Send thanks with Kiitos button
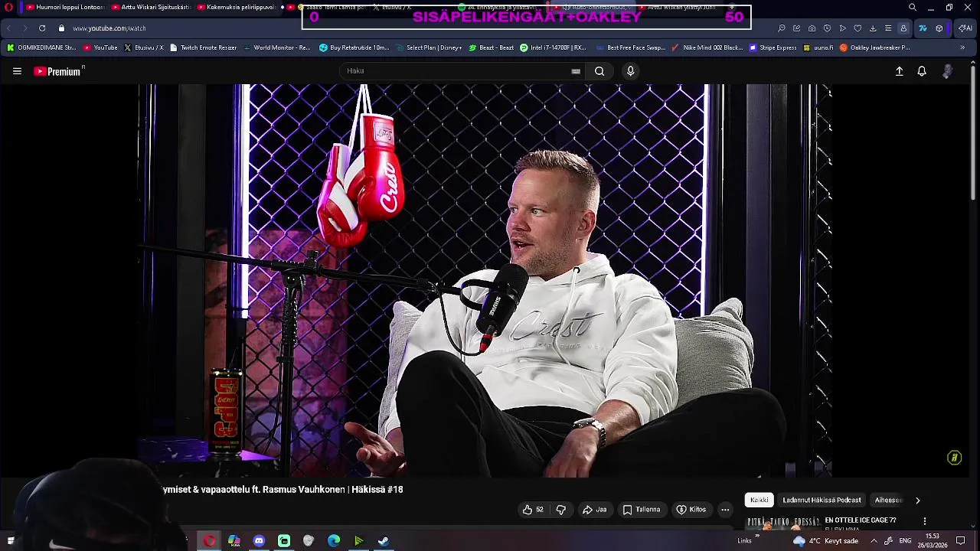 coord(691,510)
